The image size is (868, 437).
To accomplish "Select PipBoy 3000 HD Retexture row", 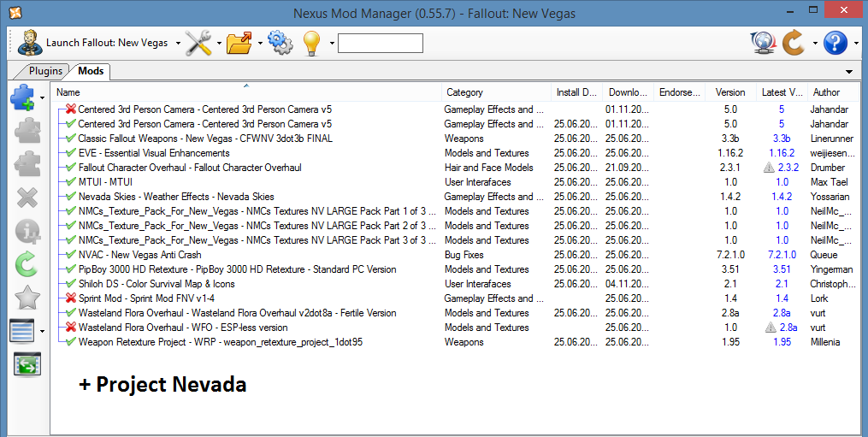I will point(454,269).
